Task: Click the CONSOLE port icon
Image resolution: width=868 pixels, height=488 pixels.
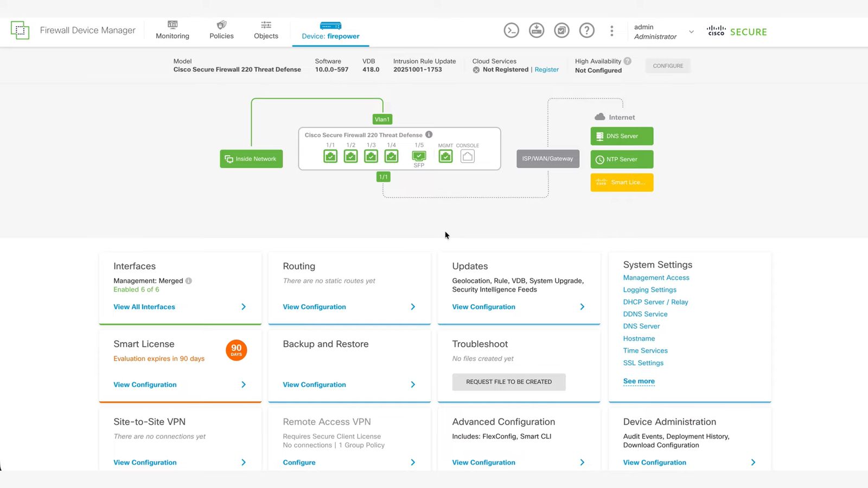Action: pos(467,157)
